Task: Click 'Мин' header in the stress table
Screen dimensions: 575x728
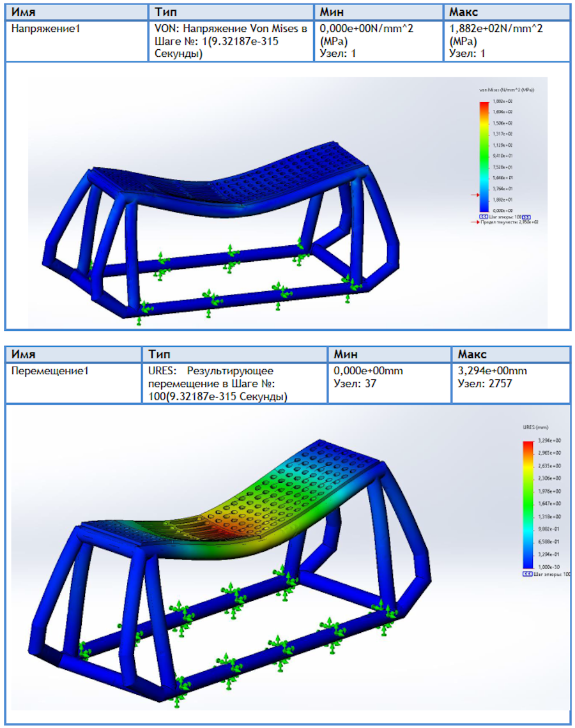Action: pos(378,12)
